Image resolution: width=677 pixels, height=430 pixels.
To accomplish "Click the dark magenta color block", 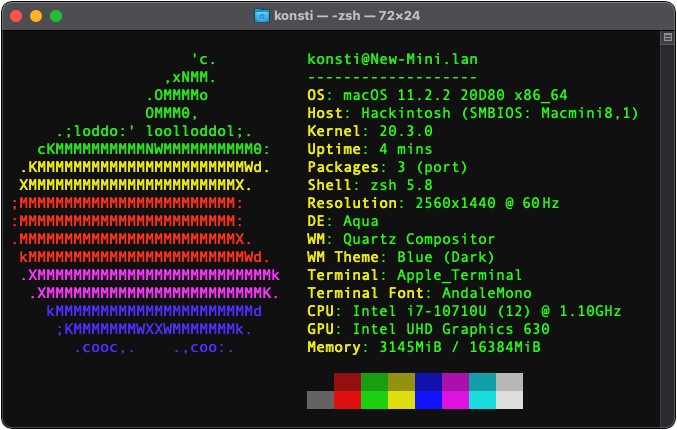I will point(455,382).
